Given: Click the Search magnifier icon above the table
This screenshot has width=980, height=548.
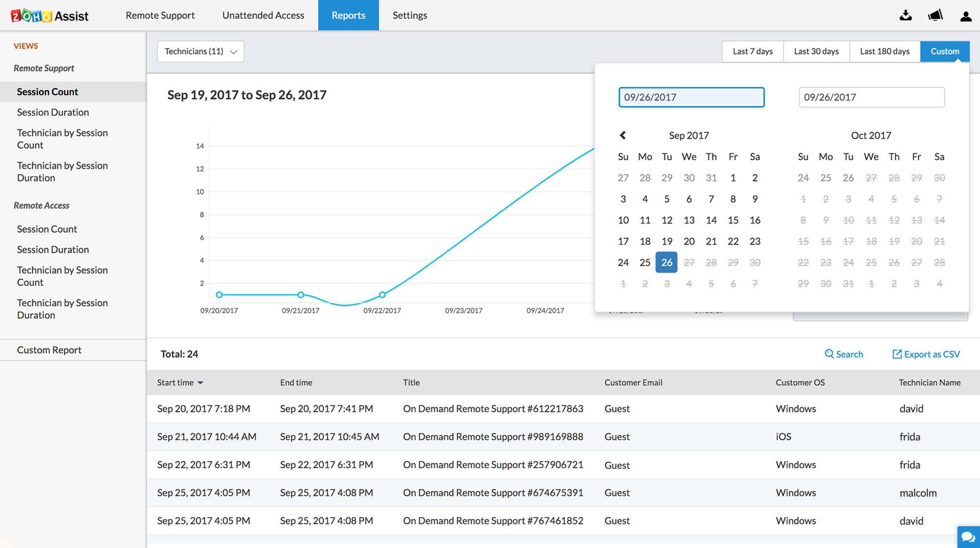Looking at the screenshot, I should 829,354.
